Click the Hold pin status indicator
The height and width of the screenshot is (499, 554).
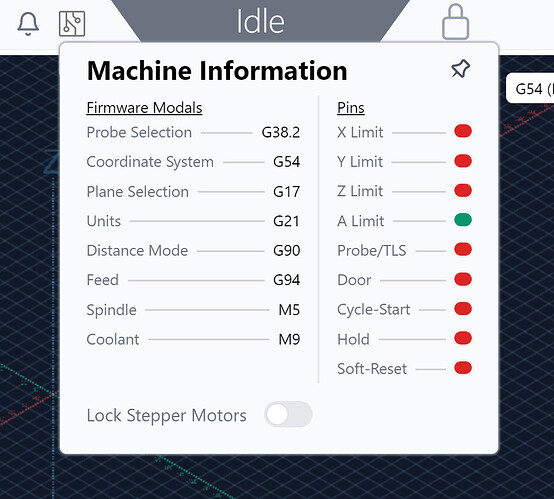tap(463, 338)
